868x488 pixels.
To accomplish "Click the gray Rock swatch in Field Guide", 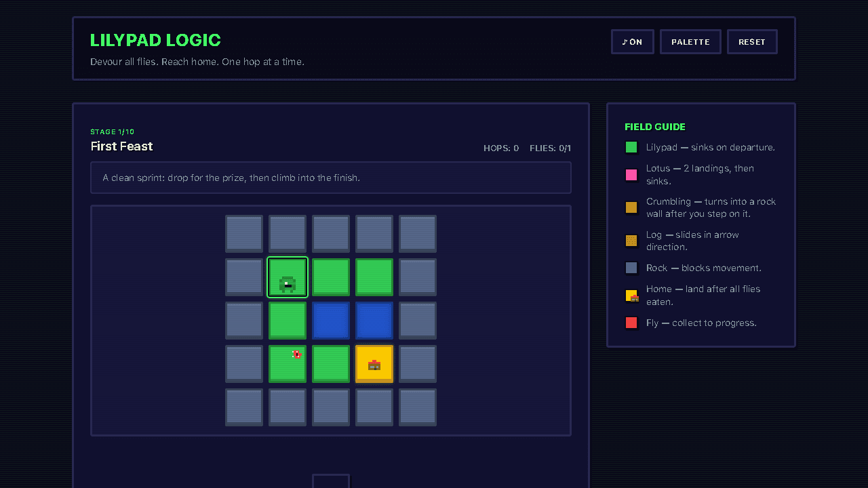I will pos(631,268).
